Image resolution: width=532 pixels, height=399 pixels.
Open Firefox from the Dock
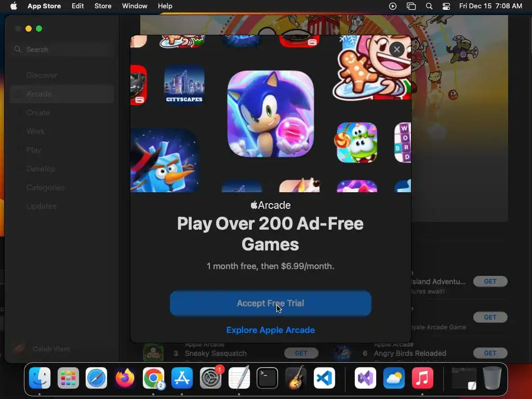click(125, 378)
